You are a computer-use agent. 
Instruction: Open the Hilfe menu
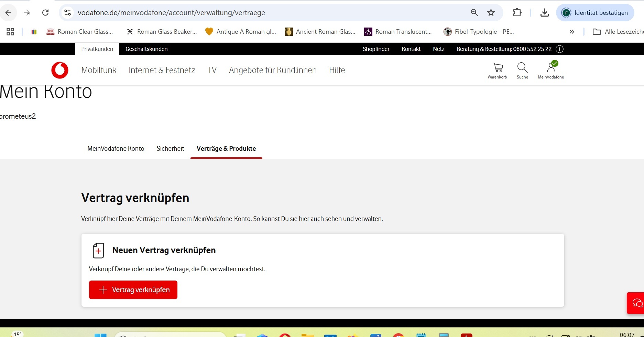(337, 70)
